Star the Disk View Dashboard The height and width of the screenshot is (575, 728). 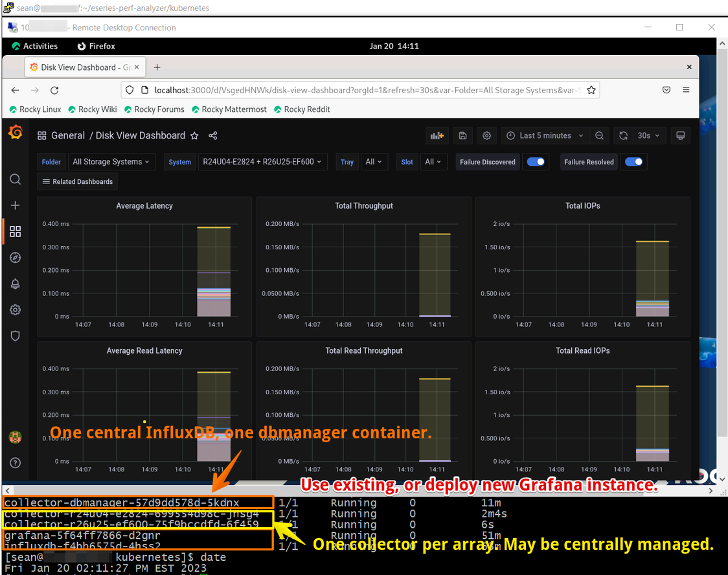pos(194,135)
